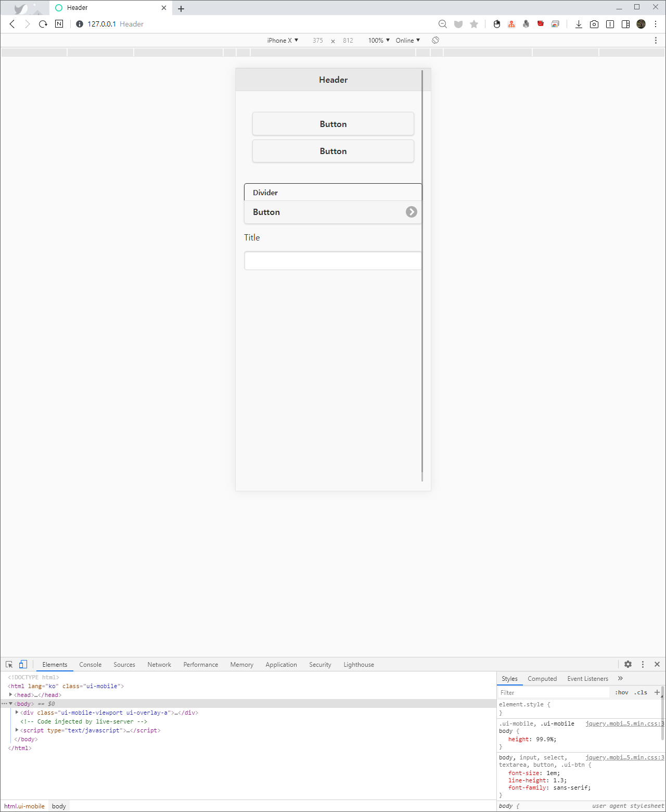Viewport: 666px width, 812px height.
Task: Close the DevTools panel
Action: [x=657, y=664]
